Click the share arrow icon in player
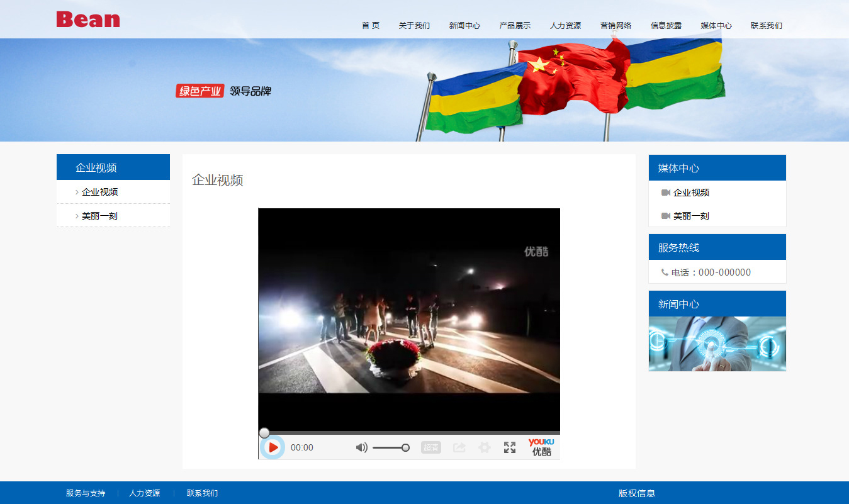The height and width of the screenshot is (504, 849). pos(459,447)
